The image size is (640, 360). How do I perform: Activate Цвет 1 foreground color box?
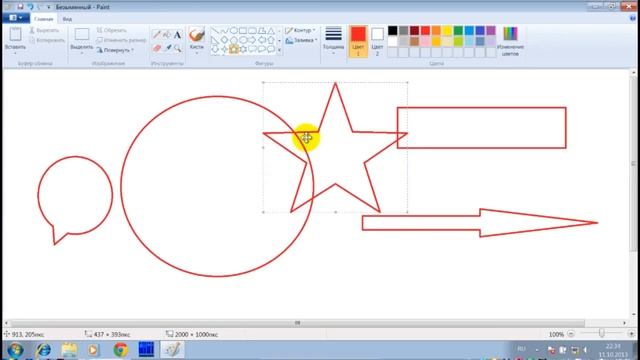coord(358,41)
